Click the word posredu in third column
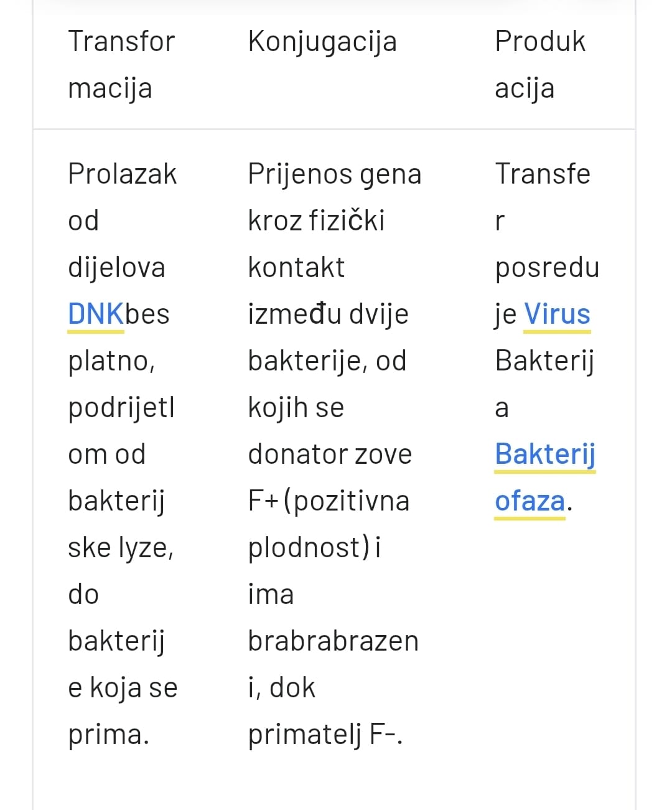 pos(547,267)
